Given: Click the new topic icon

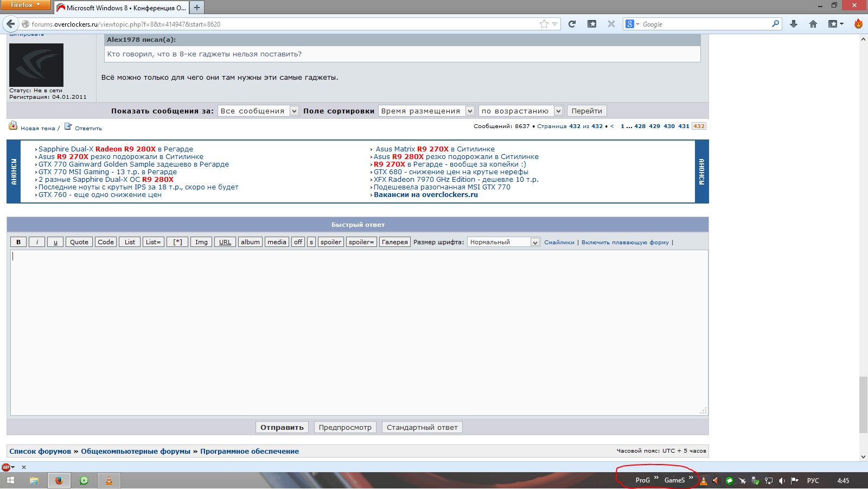Looking at the screenshot, I should pyautogui.click(x=13, y=126).
